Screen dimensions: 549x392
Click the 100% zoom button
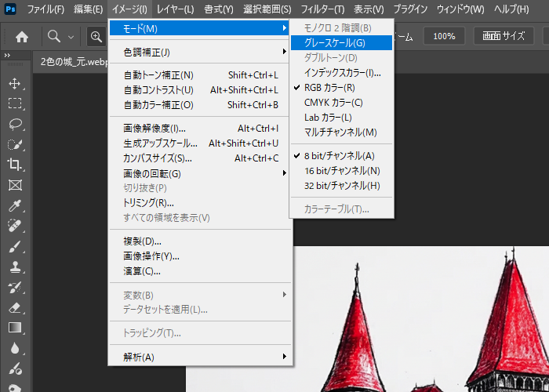click(443, 36)
